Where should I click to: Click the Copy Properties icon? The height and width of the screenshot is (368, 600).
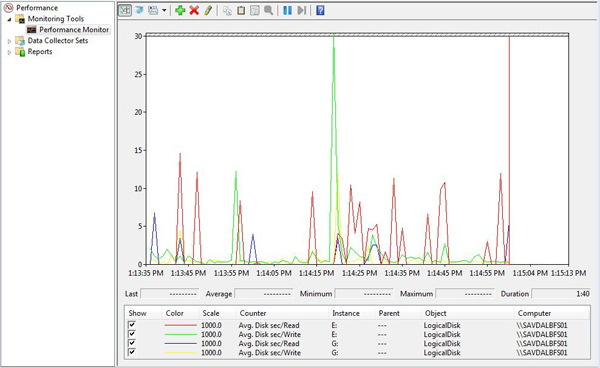[227, 10]
